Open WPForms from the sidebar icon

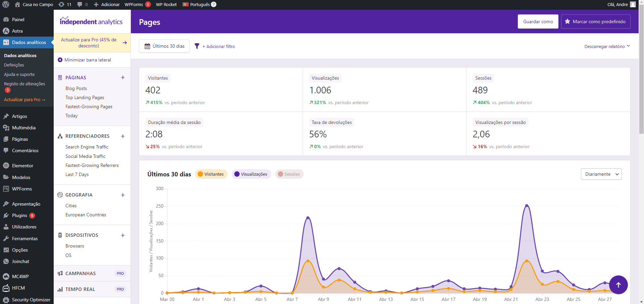6,189
